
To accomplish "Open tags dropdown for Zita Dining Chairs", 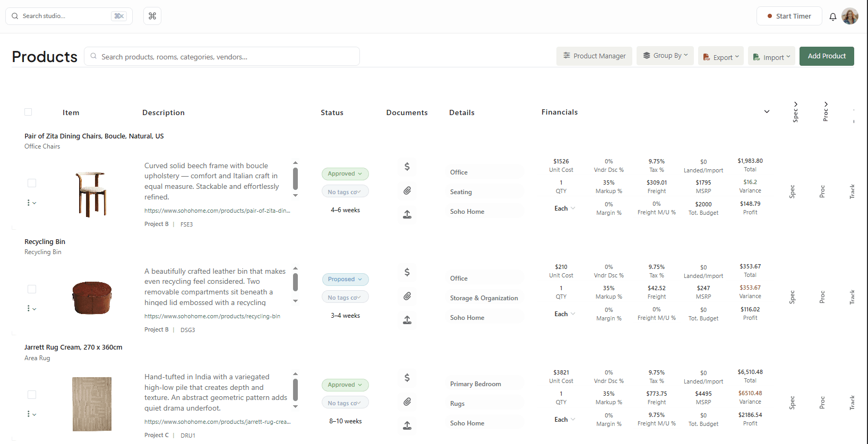I will [345, 191].
